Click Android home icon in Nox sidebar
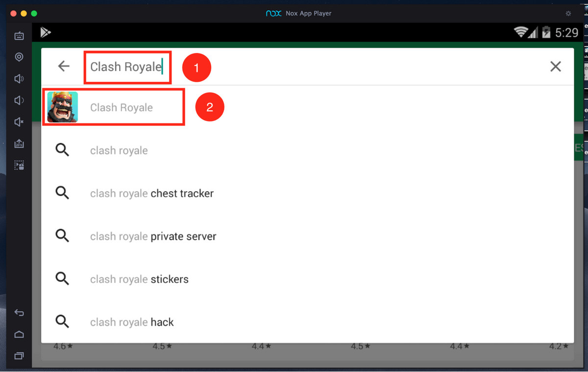The image size is (588, 372). (19, 334)
